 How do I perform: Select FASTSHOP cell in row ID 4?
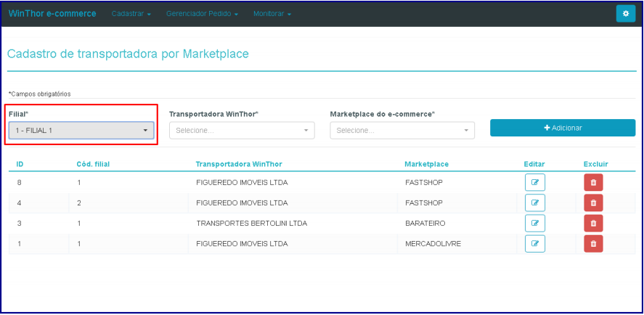point(423,203)
